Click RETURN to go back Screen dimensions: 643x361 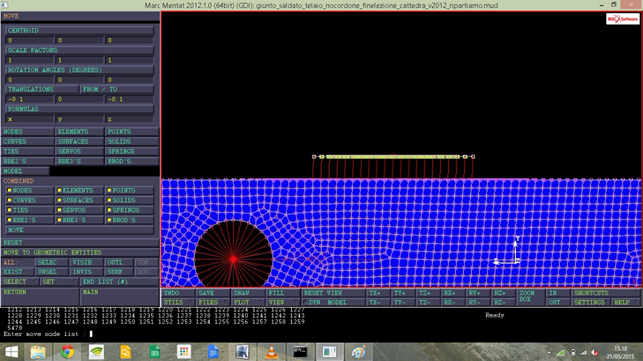(40, 296)
